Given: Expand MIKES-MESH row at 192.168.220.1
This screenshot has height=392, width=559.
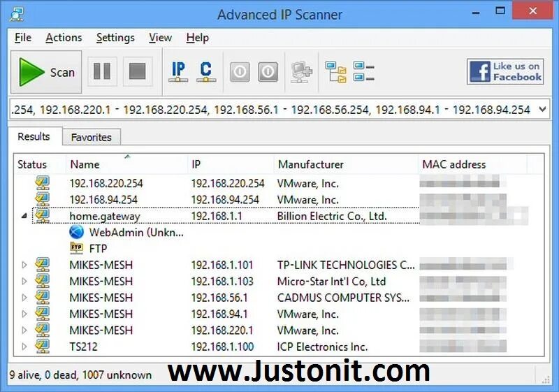Looking at the screenshot, I should point(24,331).
